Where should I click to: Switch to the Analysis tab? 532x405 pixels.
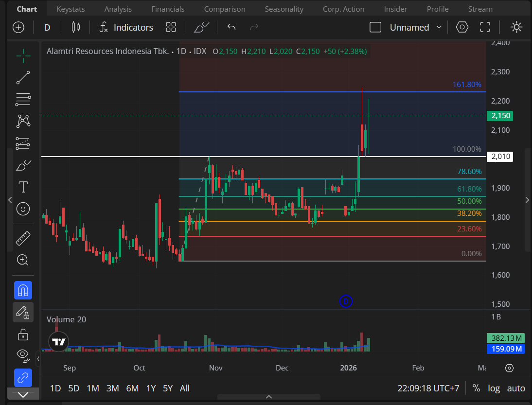point(118,9)
